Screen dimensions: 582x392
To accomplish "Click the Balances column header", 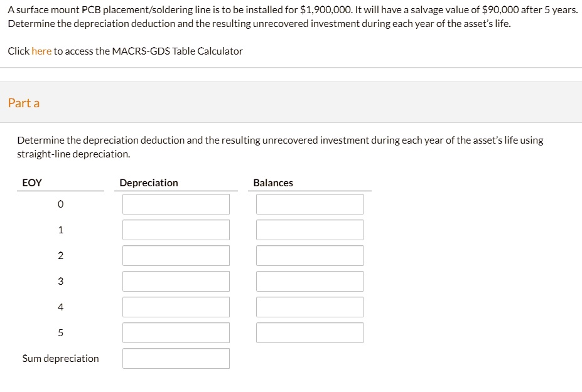I will (x=273, y=183).
